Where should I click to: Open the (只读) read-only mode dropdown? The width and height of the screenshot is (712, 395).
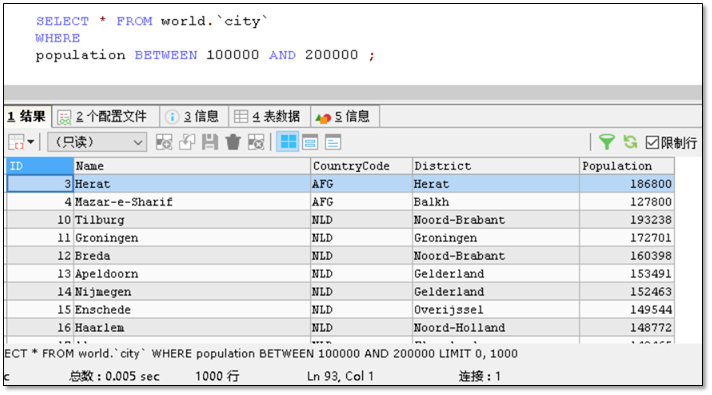click(97, 143)
